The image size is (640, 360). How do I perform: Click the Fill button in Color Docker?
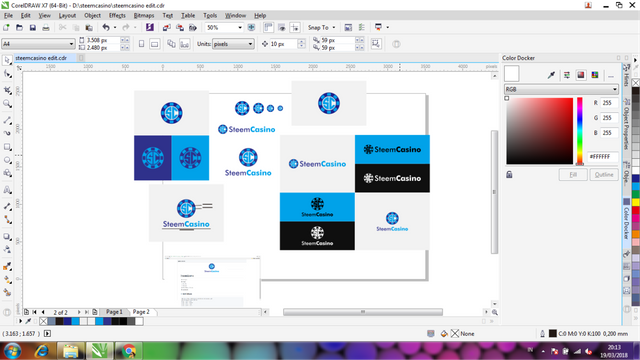pos(573,174)
